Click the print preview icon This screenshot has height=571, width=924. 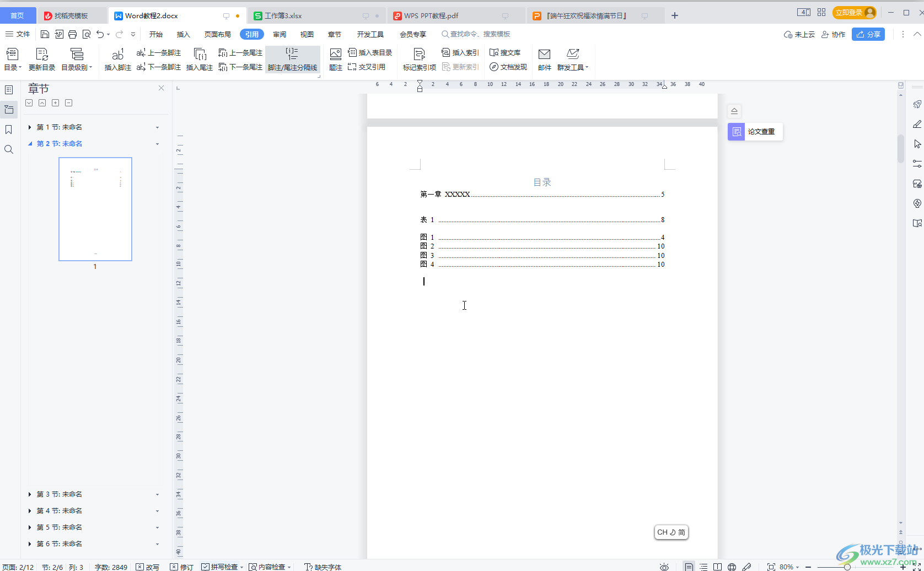click(87, 34)
